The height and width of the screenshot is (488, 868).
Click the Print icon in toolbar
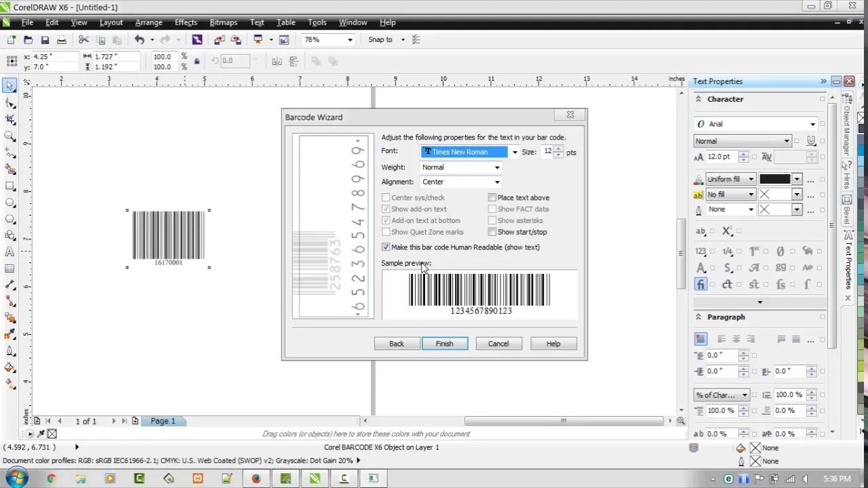point(62,40)
